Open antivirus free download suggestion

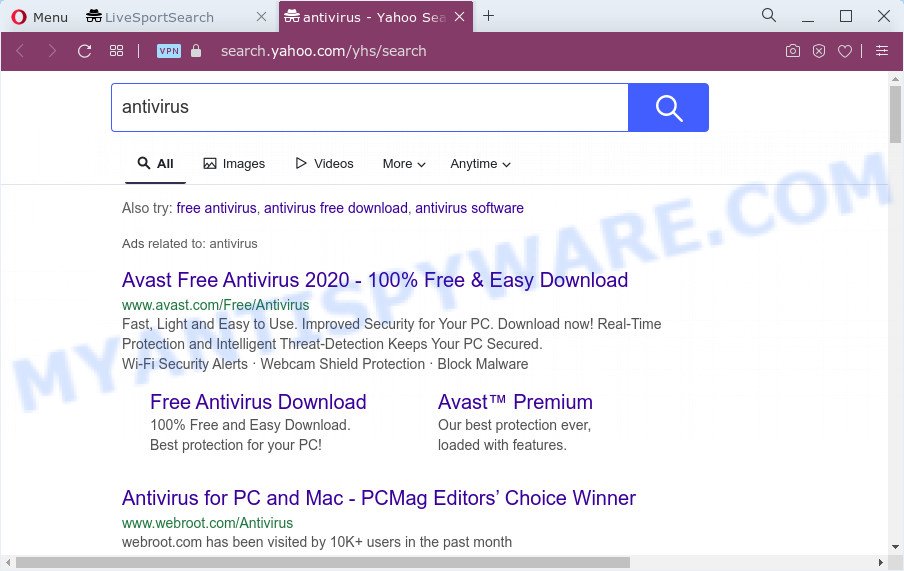coord(336,208)
